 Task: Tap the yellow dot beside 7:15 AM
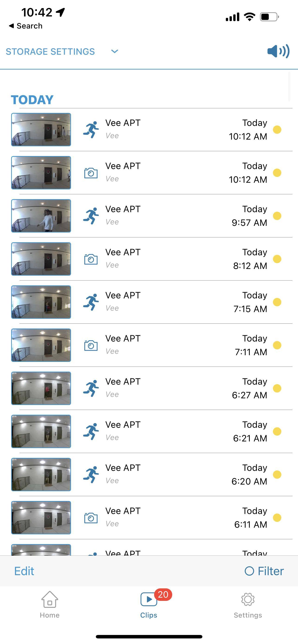pos(277,302)
